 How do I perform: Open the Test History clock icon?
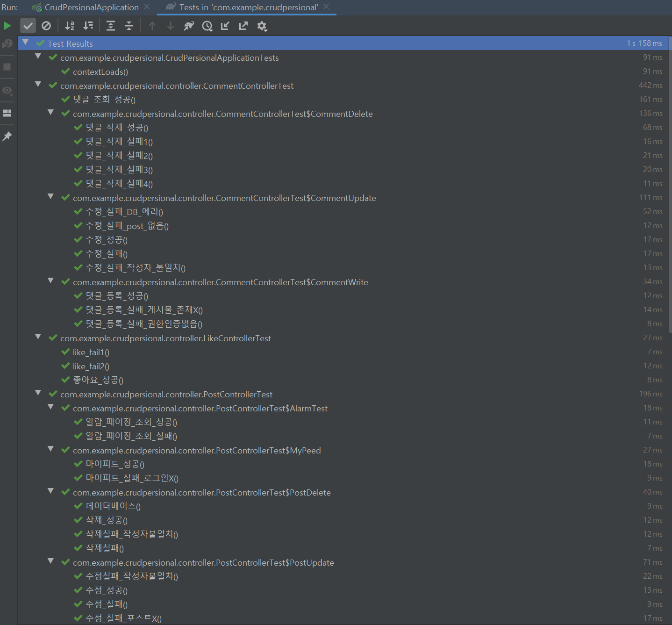(x=207, y=26)
